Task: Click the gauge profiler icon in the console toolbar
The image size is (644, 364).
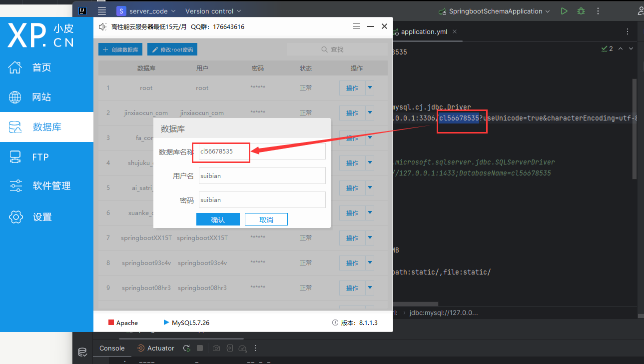Action: pyautogui.click(x=242, y=348)
